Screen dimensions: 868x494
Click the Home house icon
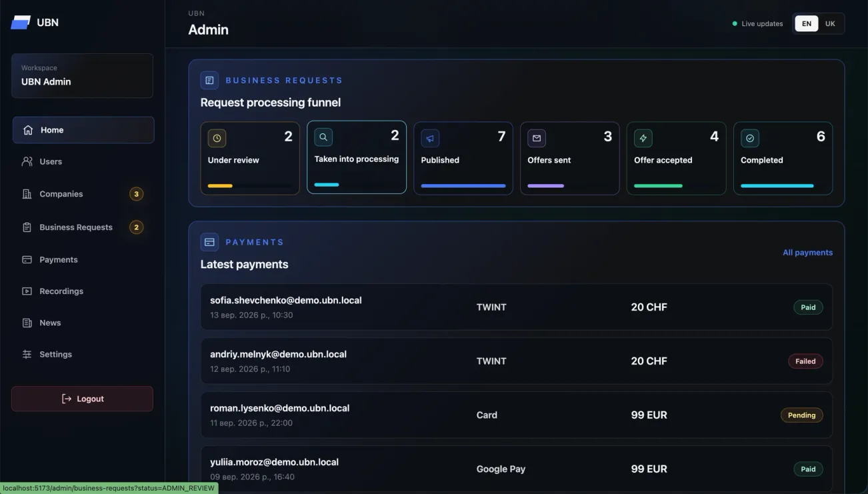tap(28, 130)
